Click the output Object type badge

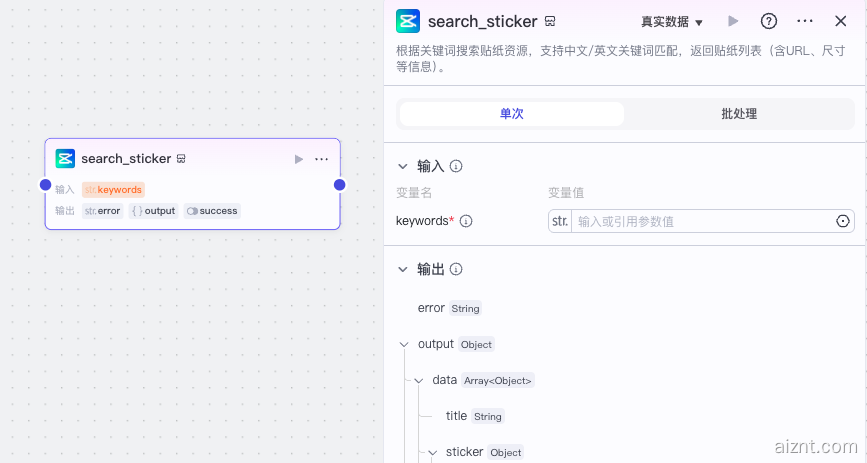point(476,345)
